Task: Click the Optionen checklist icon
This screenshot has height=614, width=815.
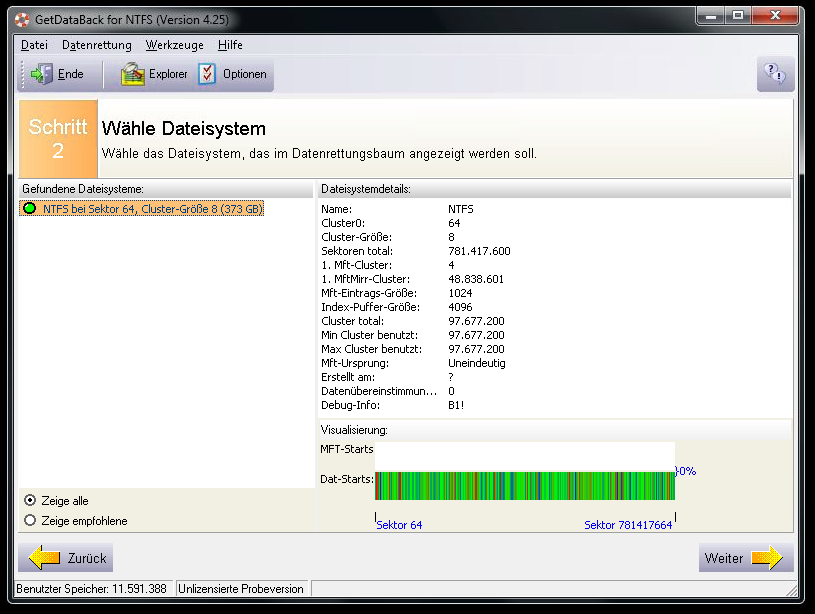Action: 207,74
